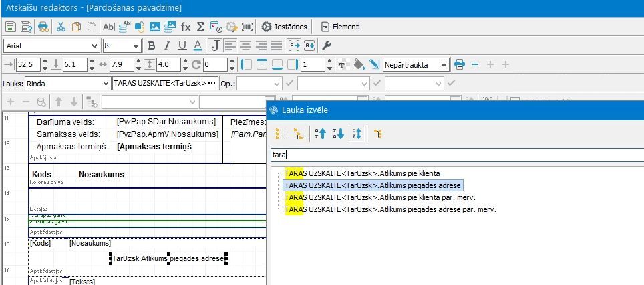Insert a text label with Ab| tool
644x285 pixels.
click(109, 27)
